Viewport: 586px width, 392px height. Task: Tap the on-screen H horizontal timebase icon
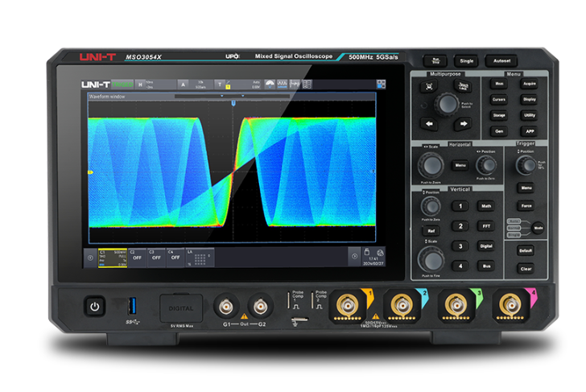pos(140,83)
